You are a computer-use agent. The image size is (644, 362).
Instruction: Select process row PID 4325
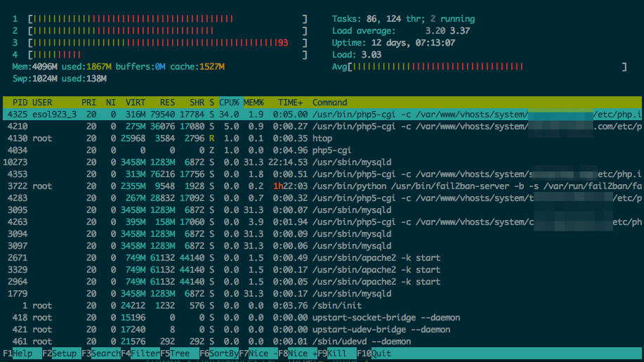(322, 115)
